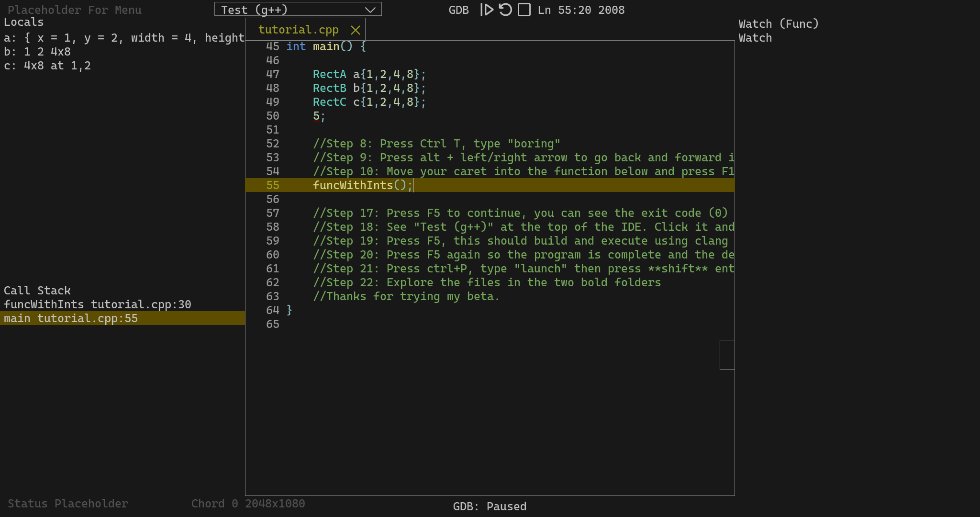Screen dimensions: 980x517
Task: Click line number 47 in gutter
Action: click(x=273, y=74)
